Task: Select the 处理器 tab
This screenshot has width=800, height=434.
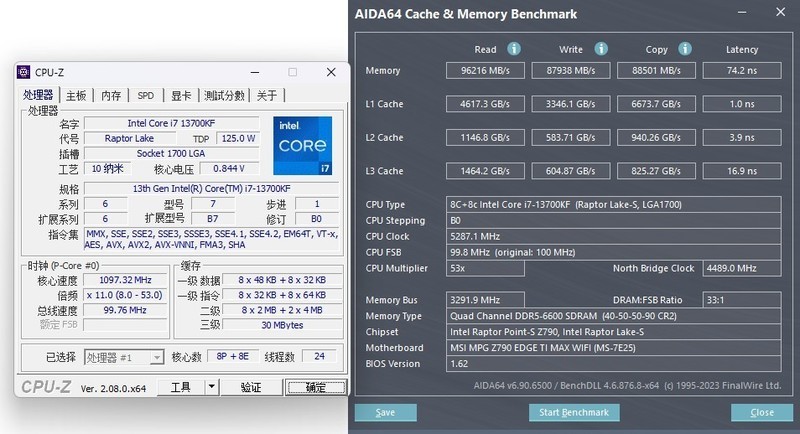Action: pos(38,95)
